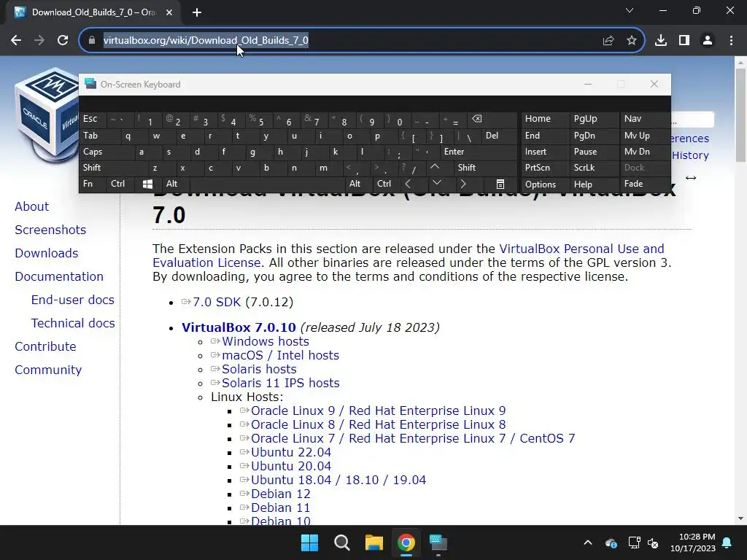747x560 pixels.
Task: Switch keyboard to Nav mode
Action: point(645,119)
